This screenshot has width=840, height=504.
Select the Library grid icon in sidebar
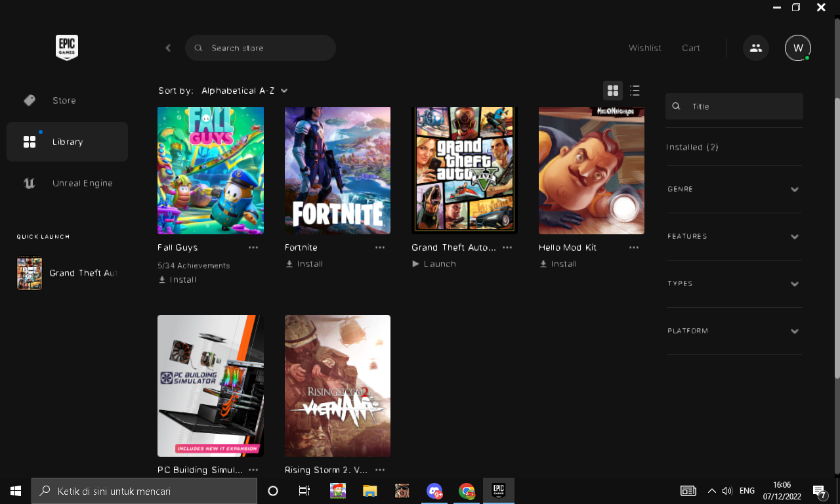(30, 142)
